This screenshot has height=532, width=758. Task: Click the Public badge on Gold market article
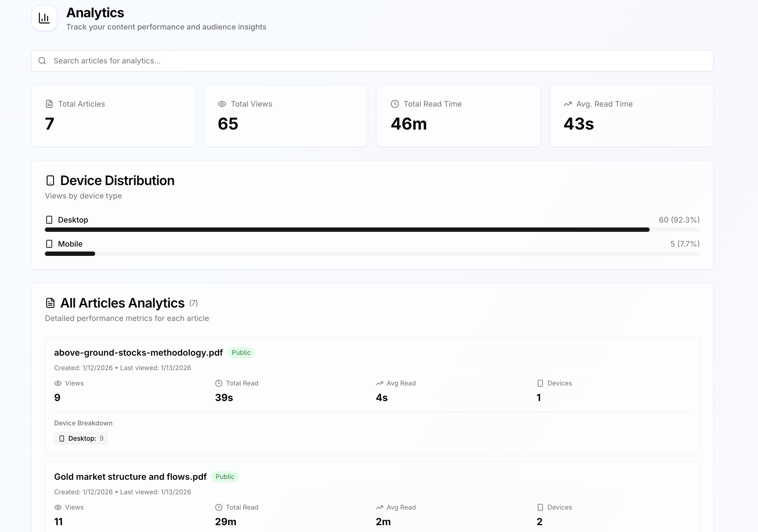click(x=225, y=477)
